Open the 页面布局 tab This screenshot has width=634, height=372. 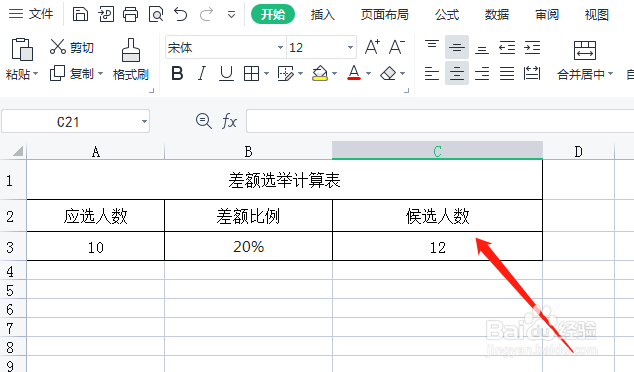click(x=385, y=15)
